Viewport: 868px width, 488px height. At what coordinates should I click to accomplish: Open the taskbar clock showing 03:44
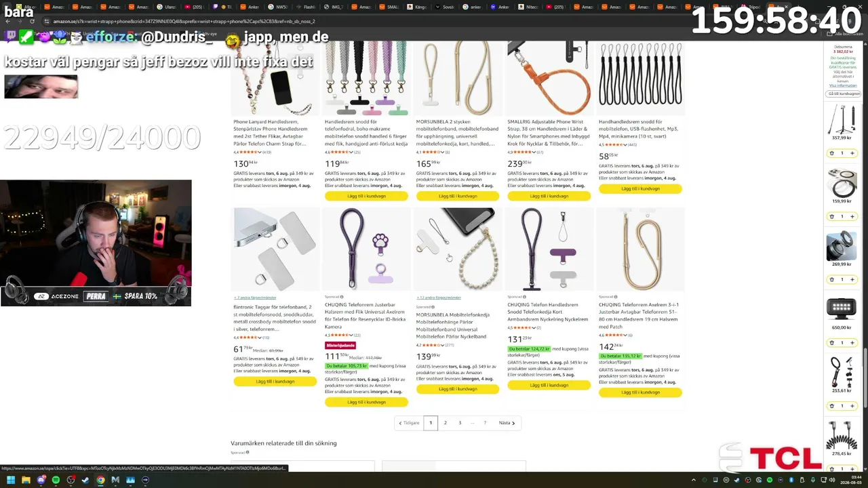coord(851,480)
